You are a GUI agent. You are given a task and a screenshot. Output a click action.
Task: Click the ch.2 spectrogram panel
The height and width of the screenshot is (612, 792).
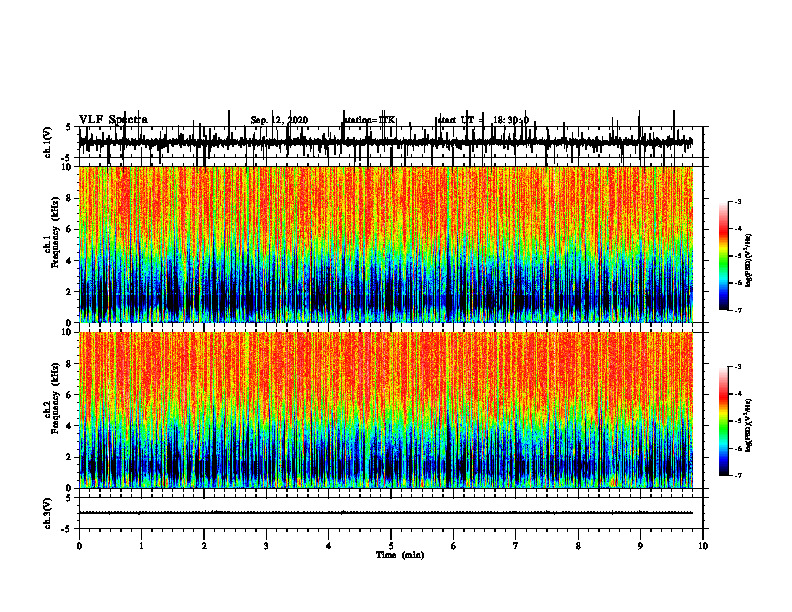point(386,410)
